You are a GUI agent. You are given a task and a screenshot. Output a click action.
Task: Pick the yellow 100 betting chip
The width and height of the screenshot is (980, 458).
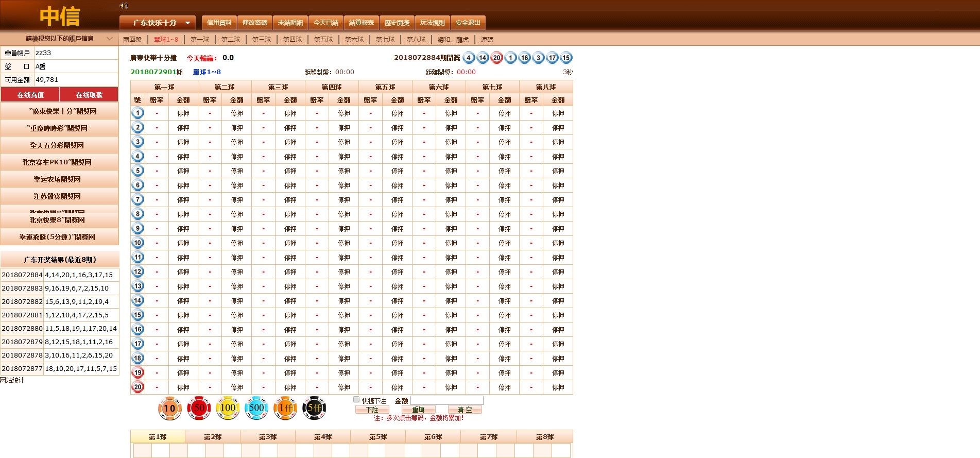tap(228, 408)
